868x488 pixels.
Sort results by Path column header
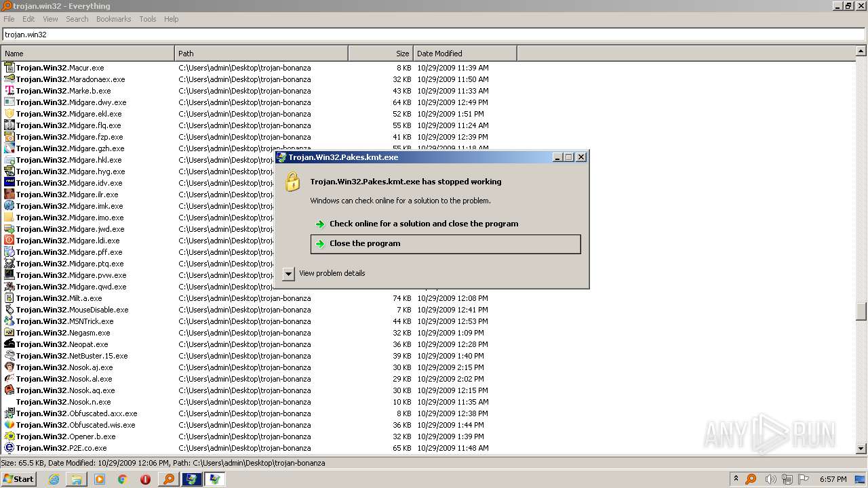pos(261,54)
